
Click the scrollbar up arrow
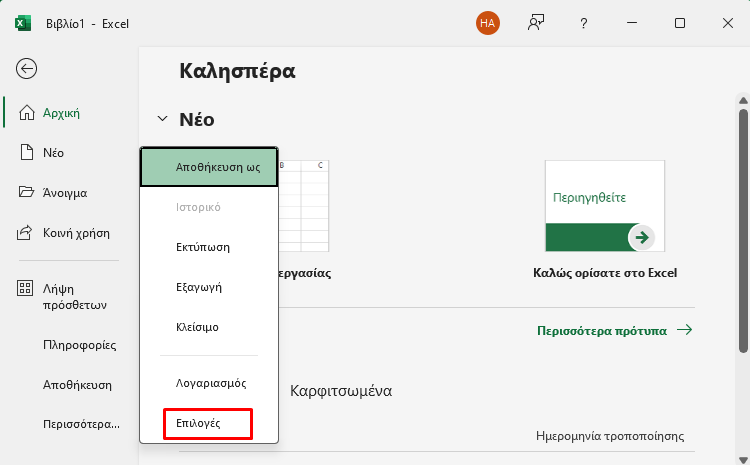pyautogui.click(x=743, y=100)
